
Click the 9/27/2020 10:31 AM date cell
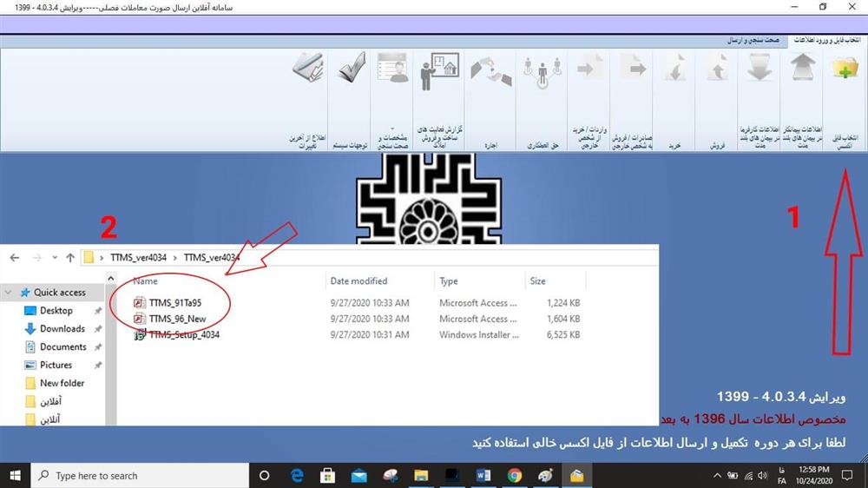pyautogui.click(x=370, y=334)
